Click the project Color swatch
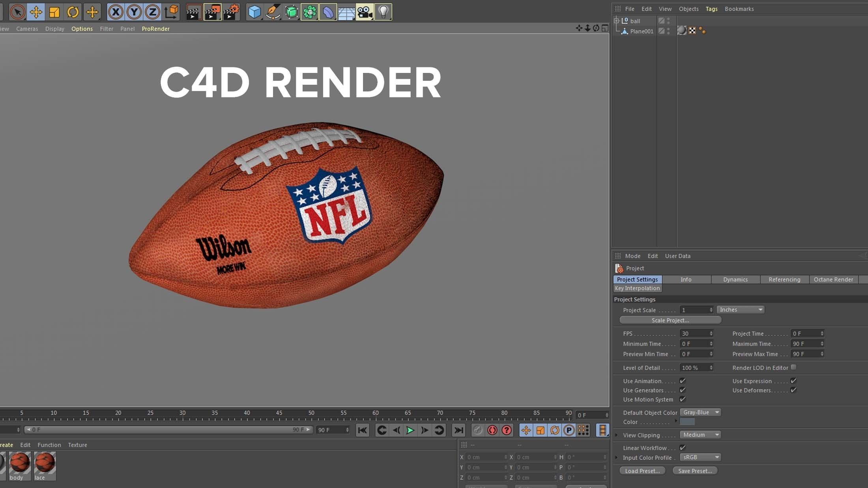 coord(687,422)
